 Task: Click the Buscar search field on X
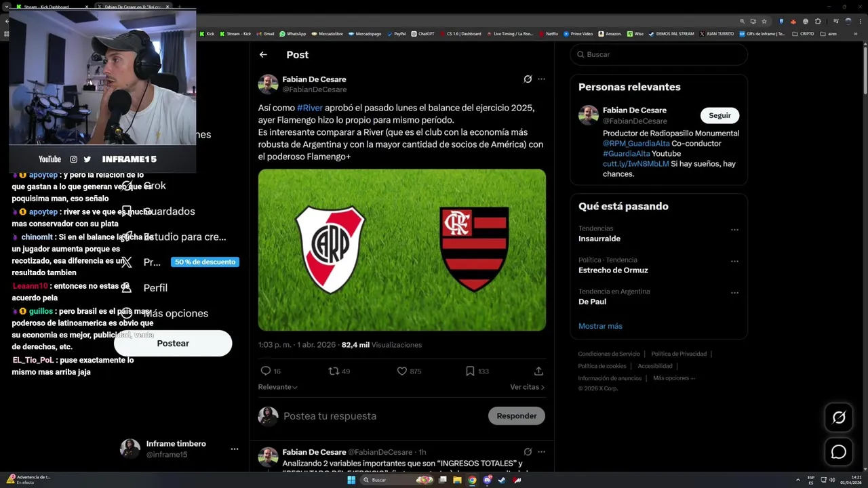point(658,54)
